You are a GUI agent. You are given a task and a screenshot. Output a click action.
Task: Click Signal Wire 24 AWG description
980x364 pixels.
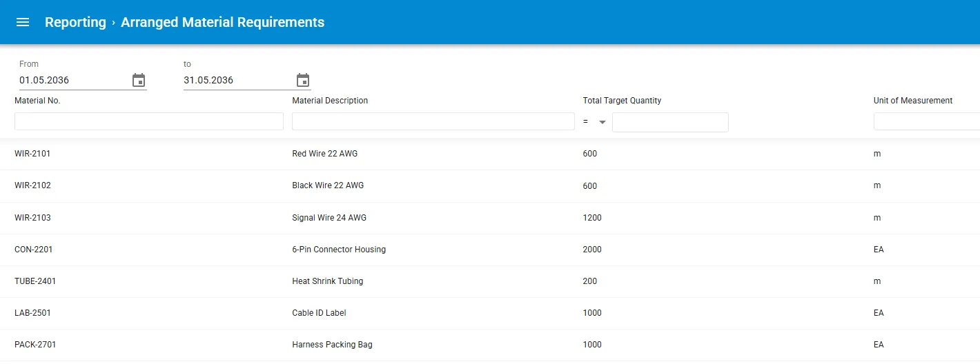click(x=329, y=218)
